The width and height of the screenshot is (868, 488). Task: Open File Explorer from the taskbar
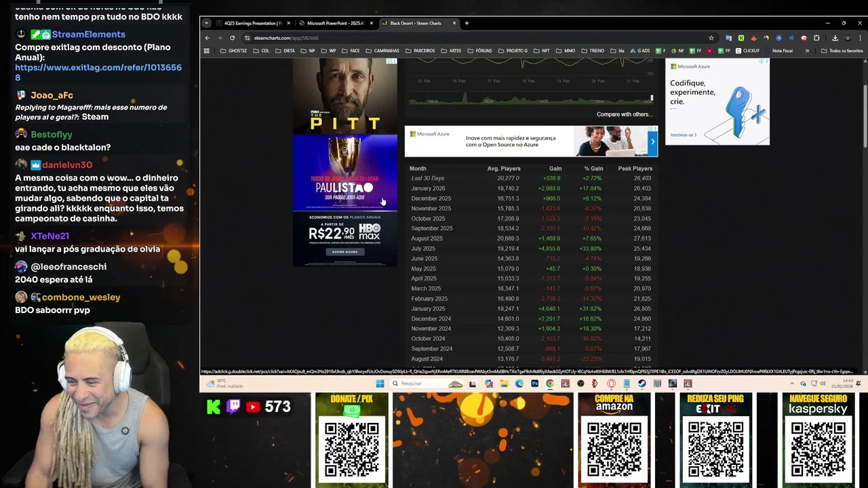504,384
